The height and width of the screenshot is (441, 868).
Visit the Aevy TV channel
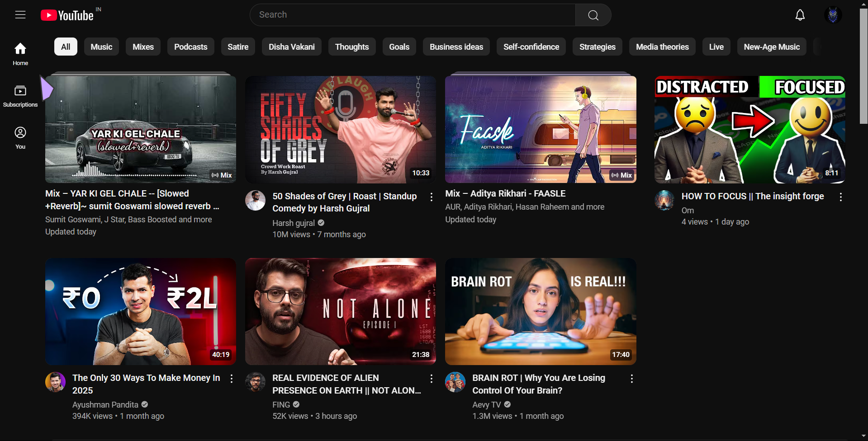pyautogui.click(x=486, y=404)
